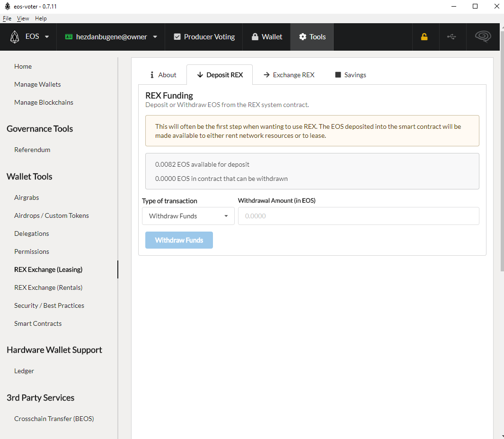Open the EOS blockchain dropdown arrow
Image resolution: width=504 pixels, height=439 pixels.
47,36
